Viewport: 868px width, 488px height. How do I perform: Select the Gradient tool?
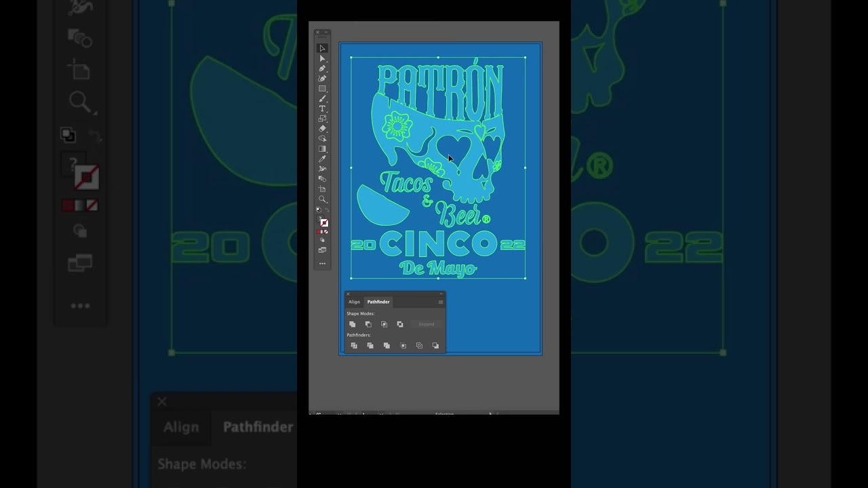pos(323,148)
